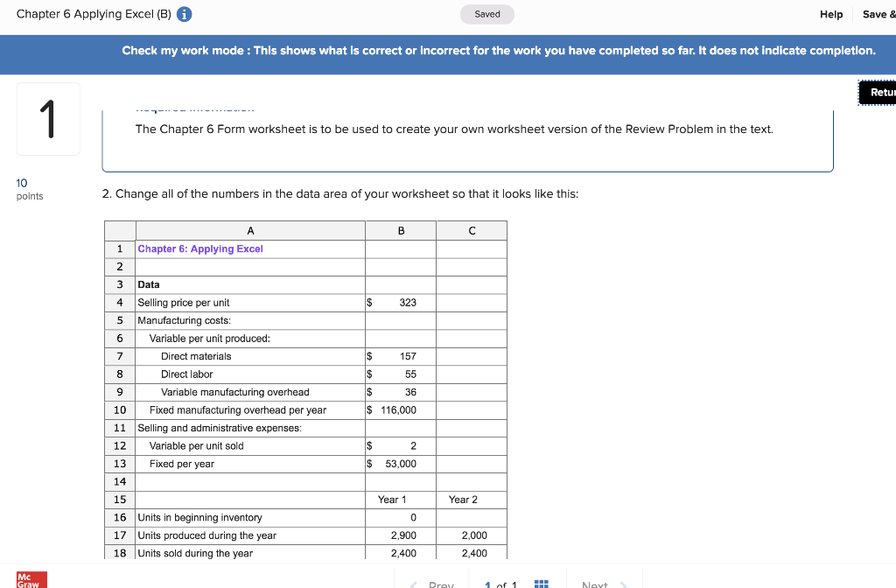The image size is (896, 588).
Task: Select the Year 1 column header
Action: click(400, 499)
